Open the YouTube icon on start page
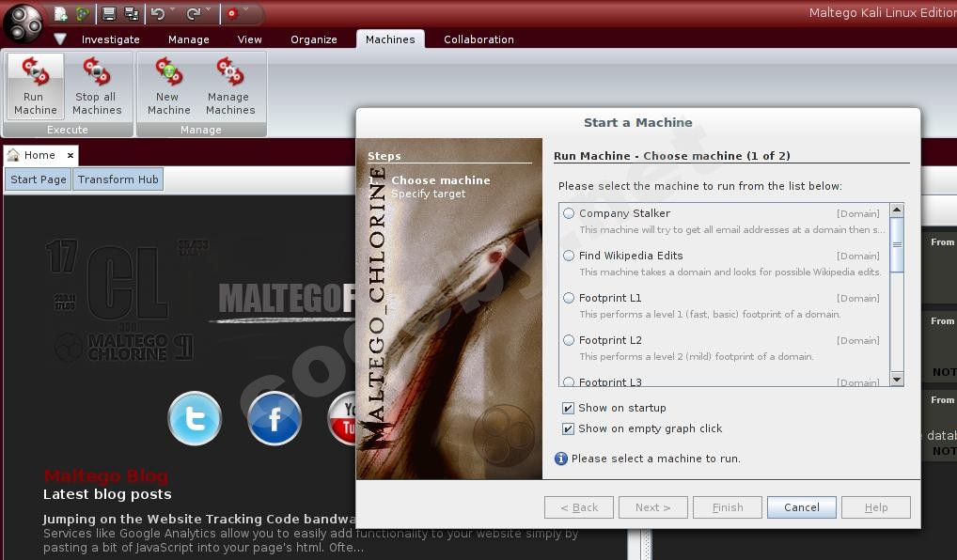 (342, 418)
